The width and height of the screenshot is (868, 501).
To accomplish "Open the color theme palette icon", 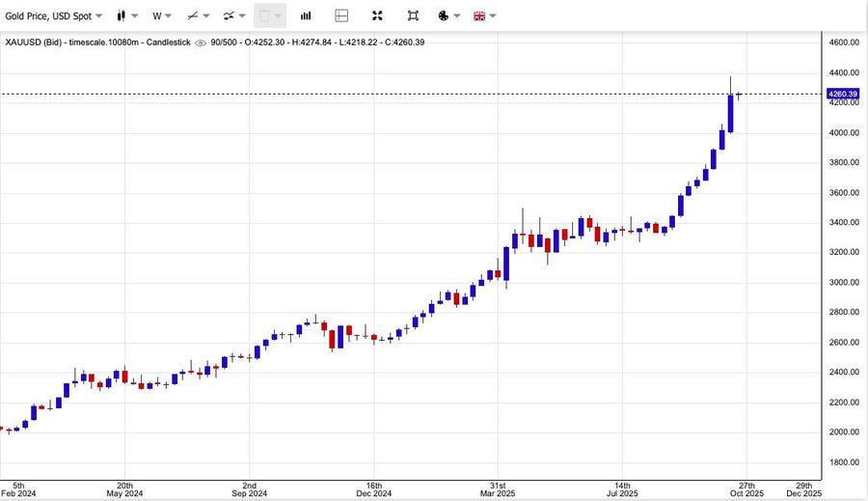I will pos(443,15).
